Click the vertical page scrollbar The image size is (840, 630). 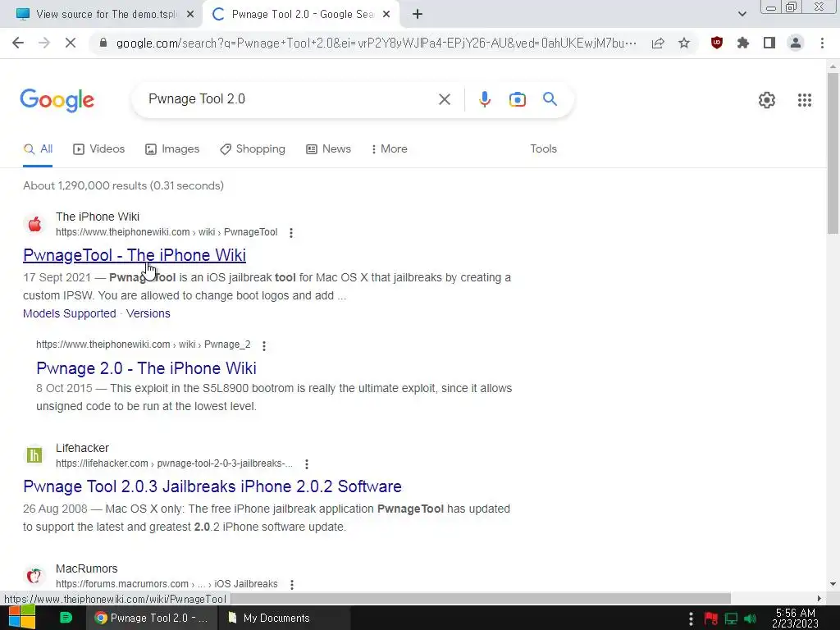pos(833,153)
